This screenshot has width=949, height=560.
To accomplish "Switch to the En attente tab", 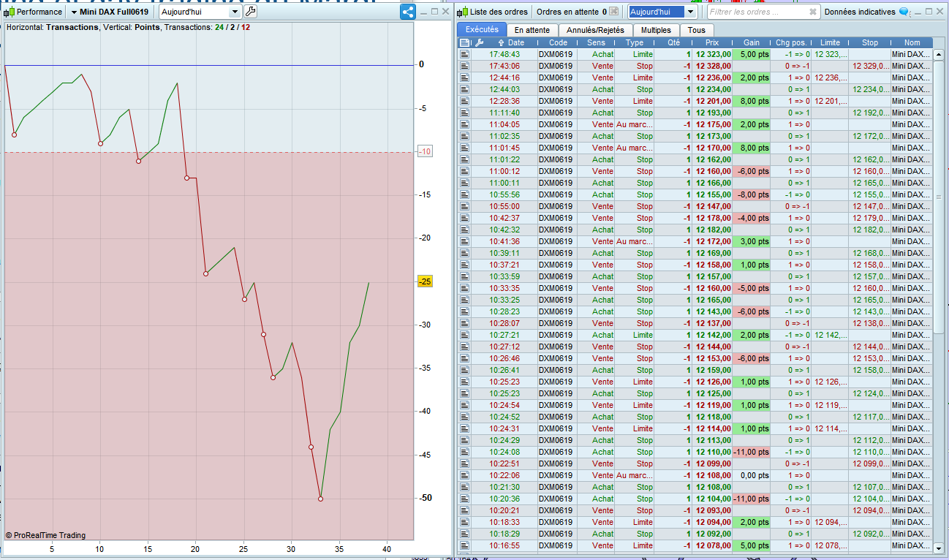I will (x=532, y=30).
